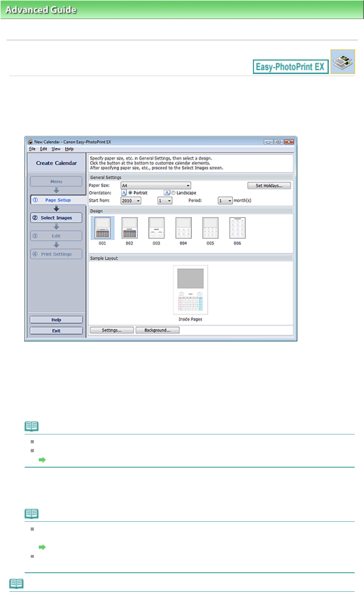Minimize the New Calendar window
The width and height of the screenshot is (364, 595).
pyautogui.click(x=268, y=142)
